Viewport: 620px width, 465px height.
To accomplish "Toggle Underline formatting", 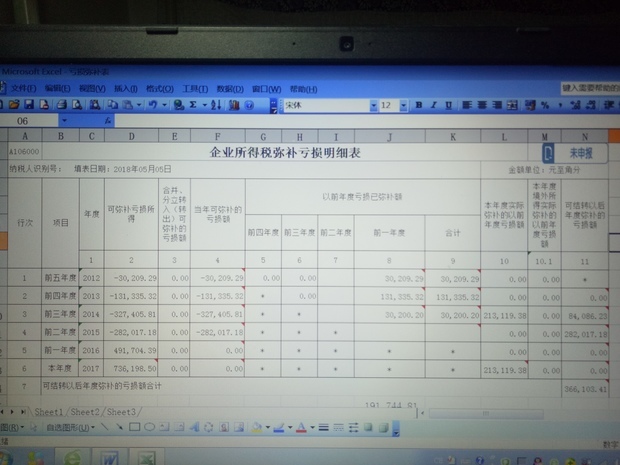I will 448,105.
